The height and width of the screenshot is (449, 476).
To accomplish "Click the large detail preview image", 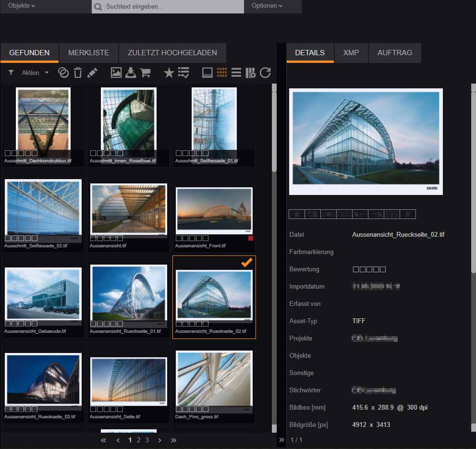I will point(366,142).
